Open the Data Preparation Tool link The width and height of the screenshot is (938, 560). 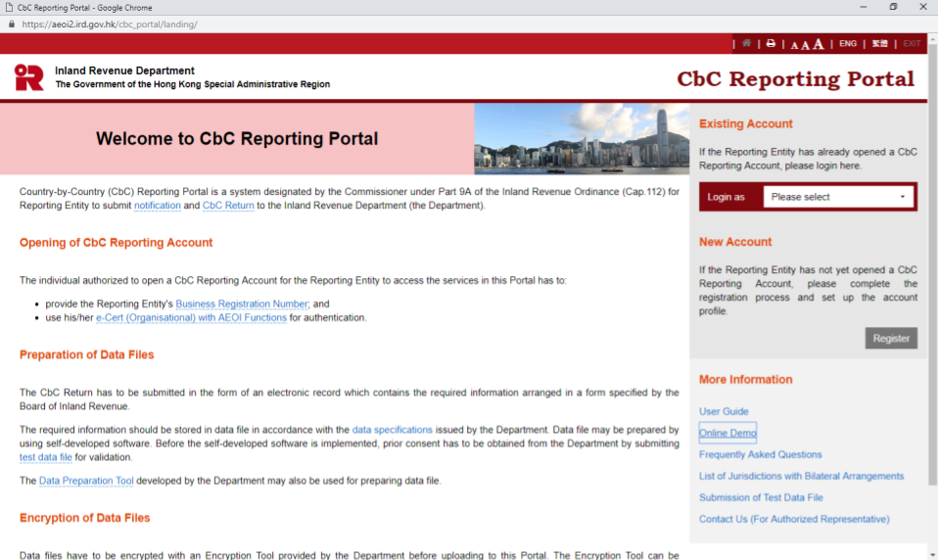pos(86,481)
